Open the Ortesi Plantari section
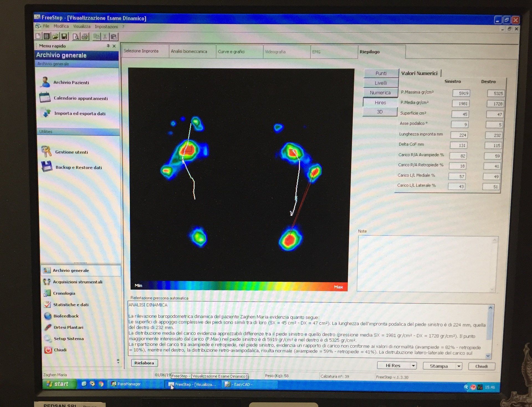 pos(63,327)
